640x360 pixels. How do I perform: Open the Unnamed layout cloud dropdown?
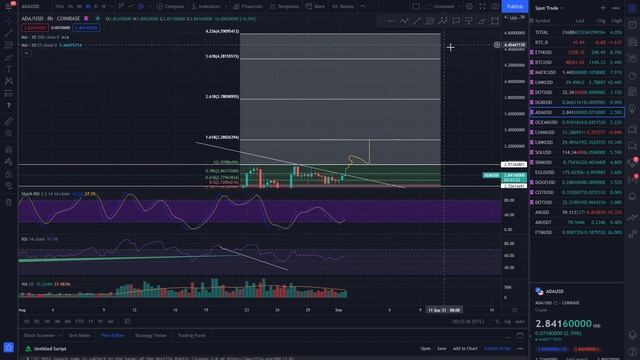pos(442,6)
